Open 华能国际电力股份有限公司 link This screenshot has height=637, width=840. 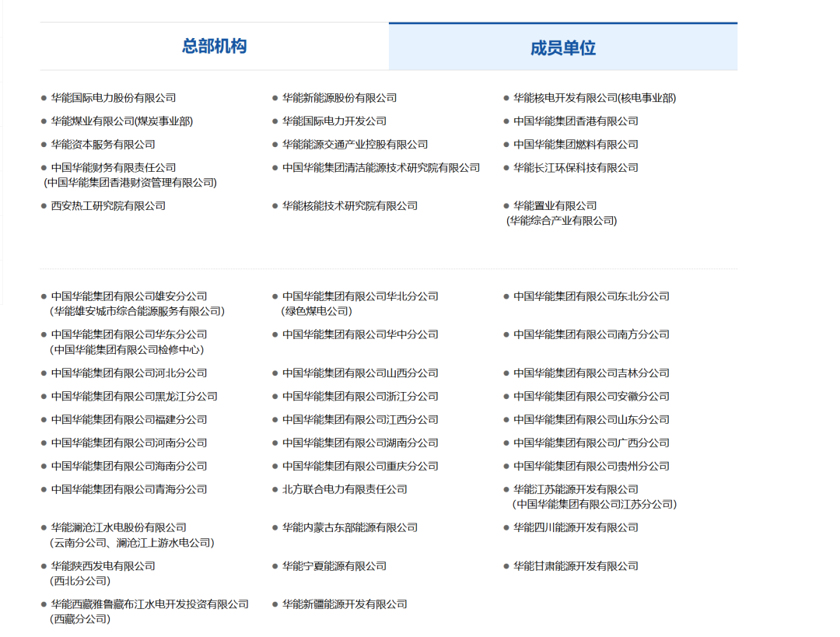tap(114, 98)
